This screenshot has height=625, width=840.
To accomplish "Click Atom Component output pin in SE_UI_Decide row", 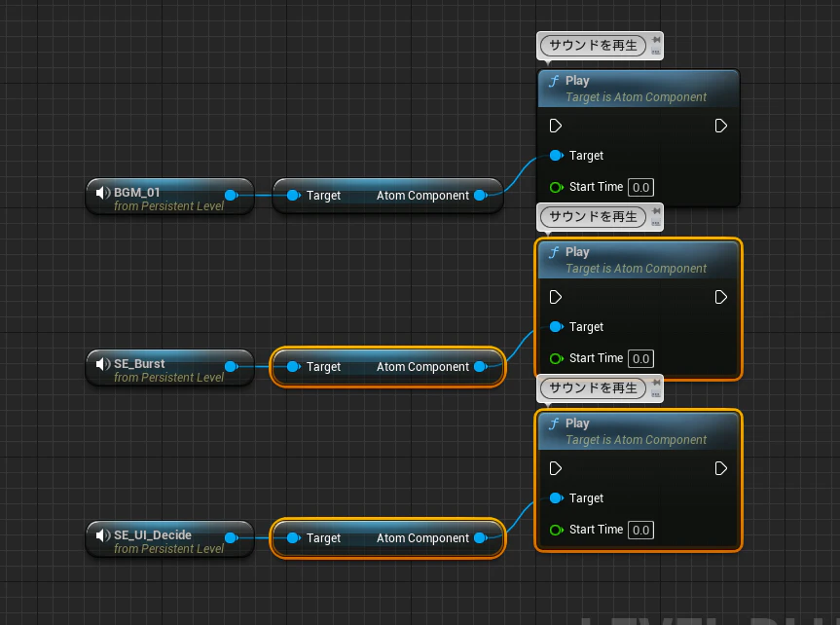I will click(481, 537).
